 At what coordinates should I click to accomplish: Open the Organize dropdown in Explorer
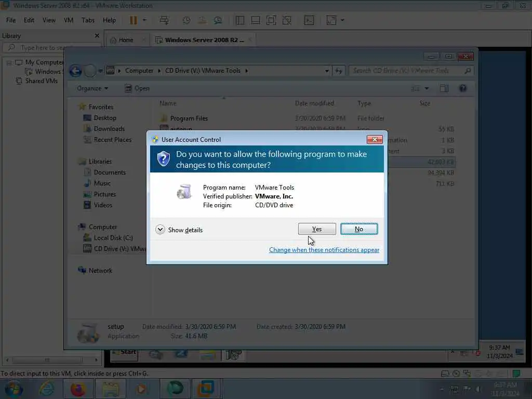92,88
